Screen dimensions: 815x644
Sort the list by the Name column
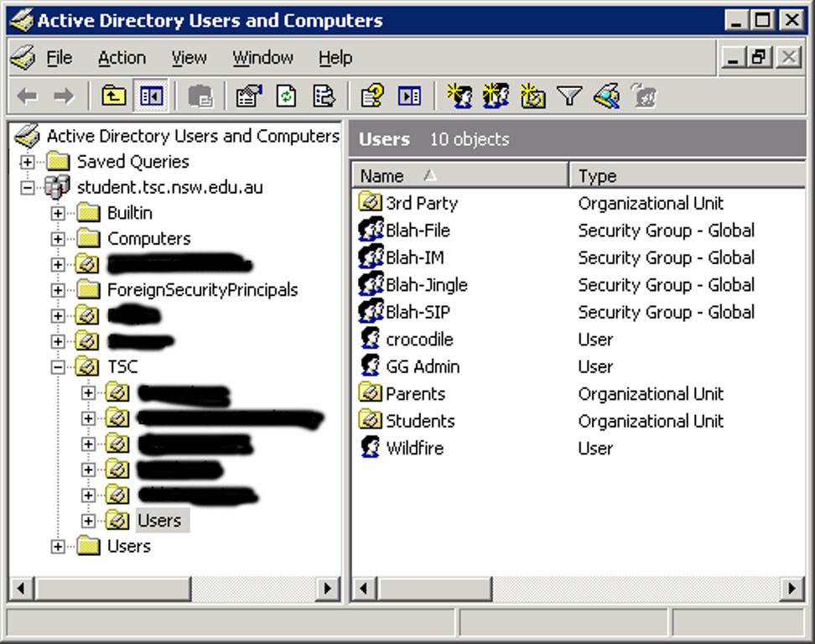[460, 176]
